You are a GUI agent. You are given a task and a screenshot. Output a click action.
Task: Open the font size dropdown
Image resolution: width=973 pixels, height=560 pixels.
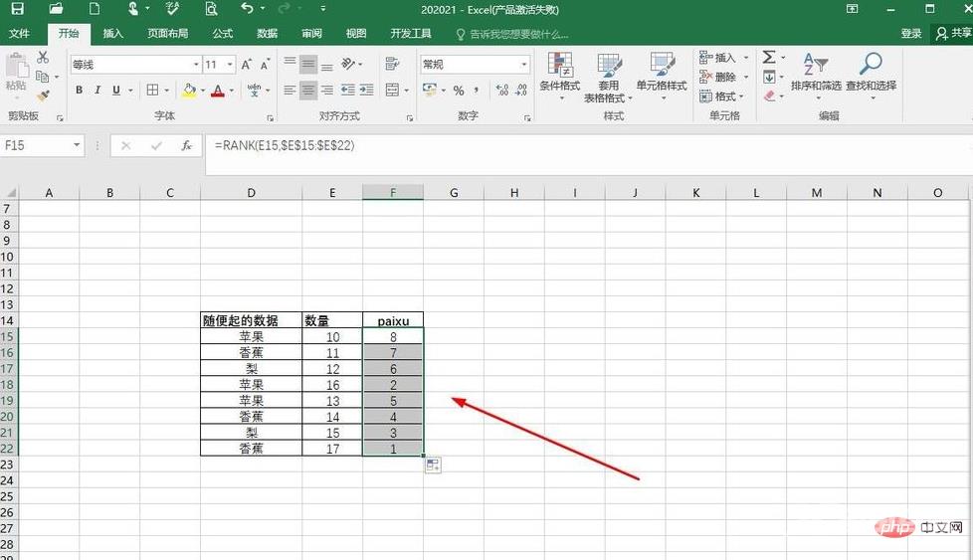[231, 65]
